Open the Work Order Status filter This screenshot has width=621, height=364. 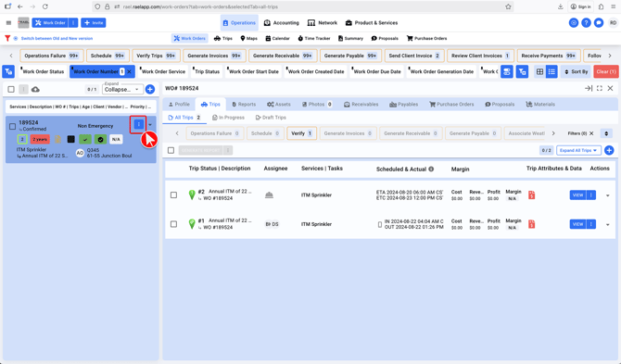[x=43, y=71]
